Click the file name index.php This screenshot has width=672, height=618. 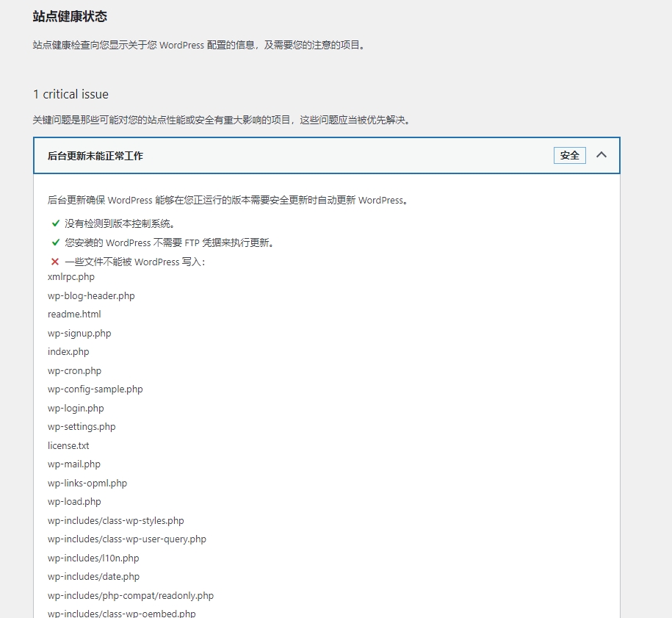[68, 352]
